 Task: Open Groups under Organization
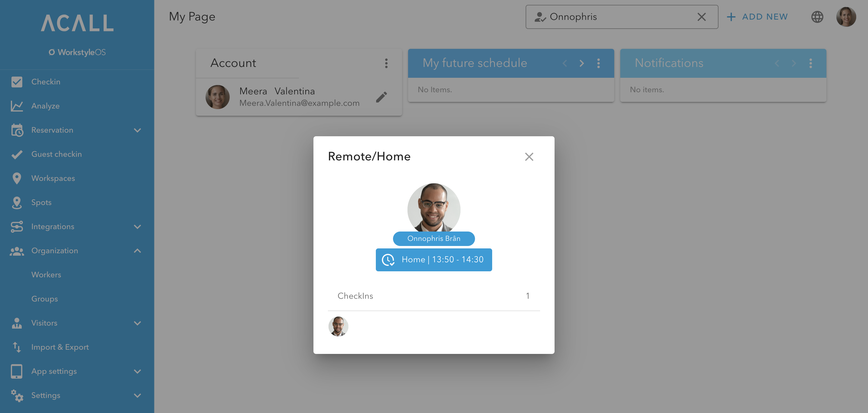(x=77, y=299)
